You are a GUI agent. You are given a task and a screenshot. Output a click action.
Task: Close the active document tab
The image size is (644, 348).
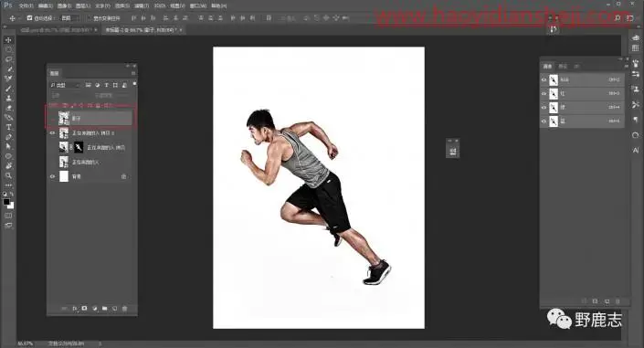181,30
